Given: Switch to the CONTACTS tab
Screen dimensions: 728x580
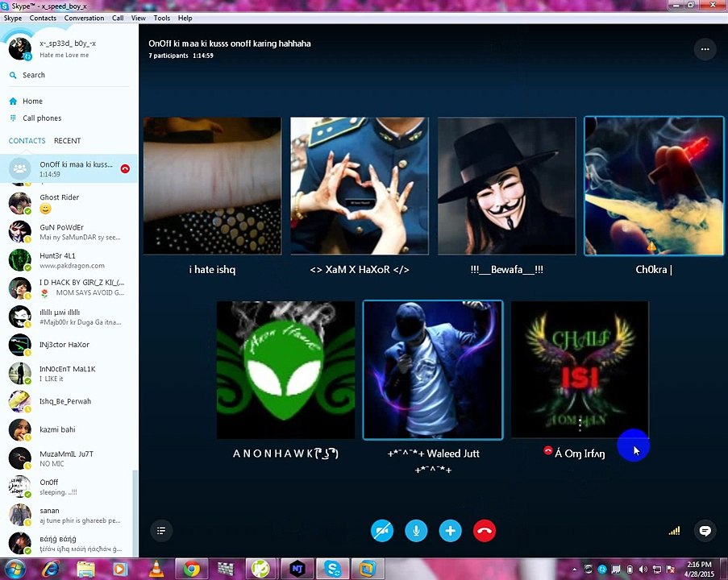Looking at the screenshot, I should point(27,141).
